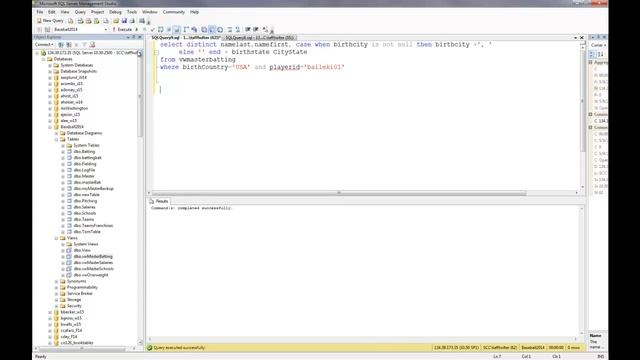The image size is (640, 360).
Task: Expand the System Databases folder
Action: pos(50,65)
